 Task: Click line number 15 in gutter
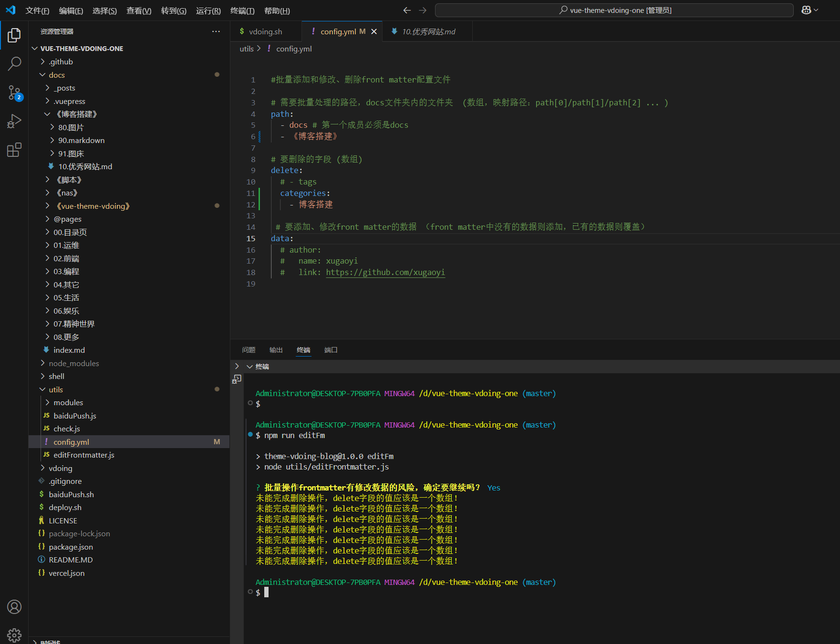251,238
